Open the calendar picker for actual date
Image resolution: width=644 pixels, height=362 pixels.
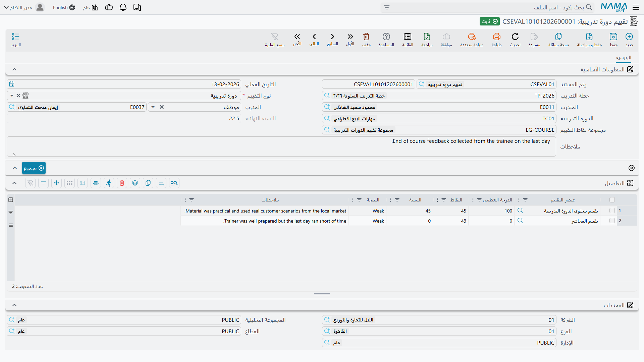tap(12, 84)
